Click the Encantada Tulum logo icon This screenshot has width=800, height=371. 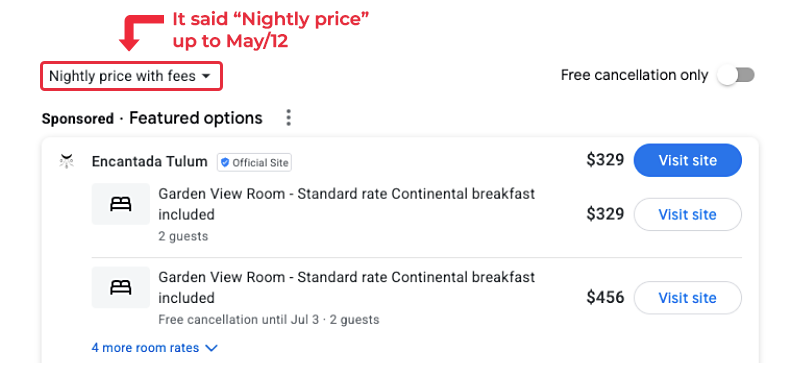(x=67, y=161)
